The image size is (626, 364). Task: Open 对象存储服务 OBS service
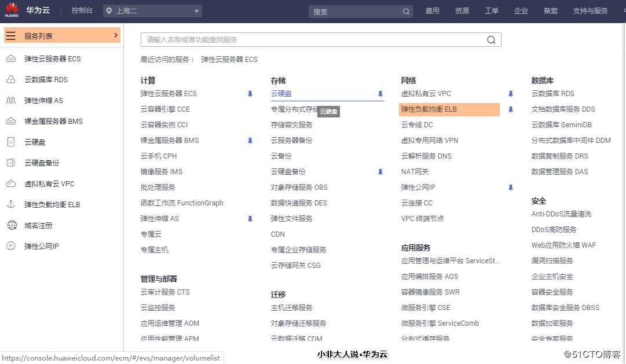tap(299, 187)
